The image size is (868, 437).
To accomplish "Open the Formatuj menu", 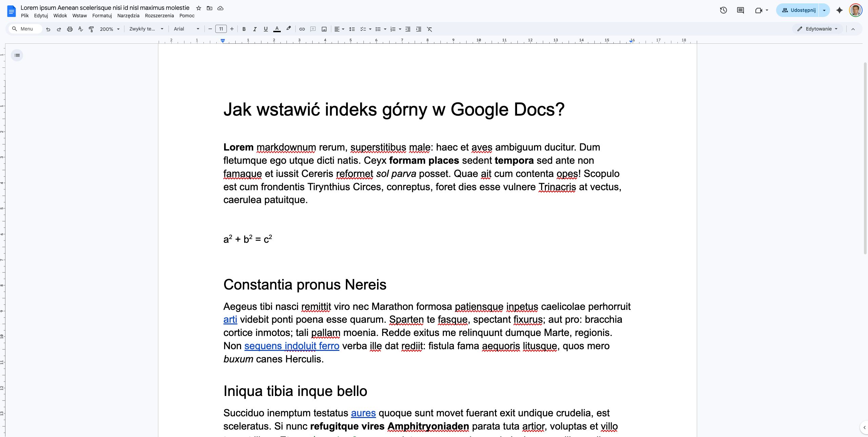I will 102,16.
